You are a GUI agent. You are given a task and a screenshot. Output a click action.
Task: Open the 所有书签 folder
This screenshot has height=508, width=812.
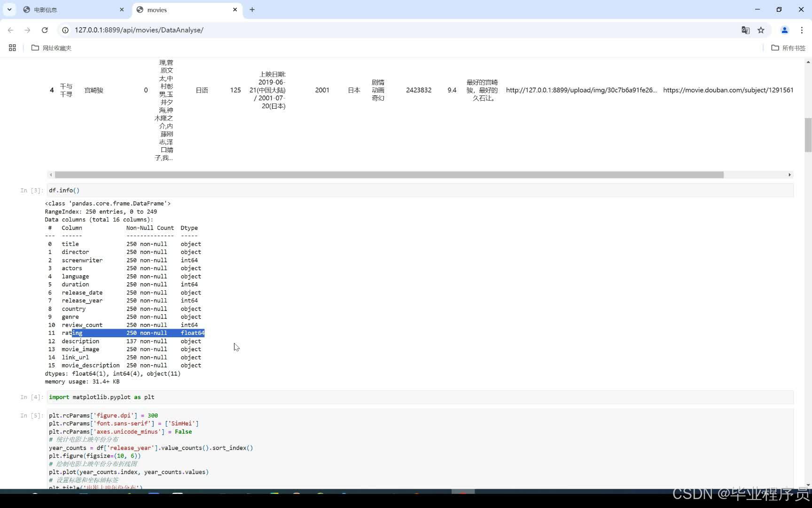pos(789,48)
